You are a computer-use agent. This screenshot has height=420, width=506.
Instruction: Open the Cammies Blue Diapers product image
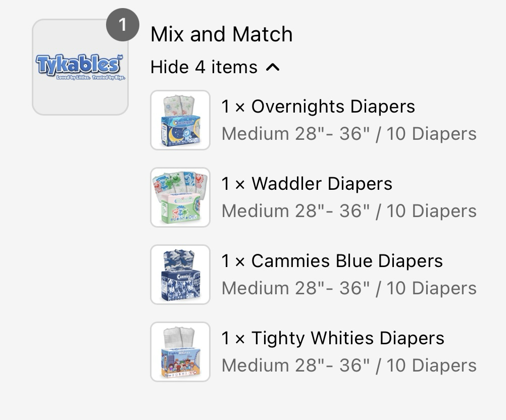(x=180, y=275)
